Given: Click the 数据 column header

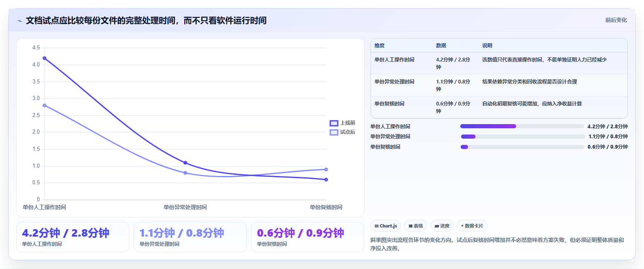Looking at the screenshot, I should 441,46.
